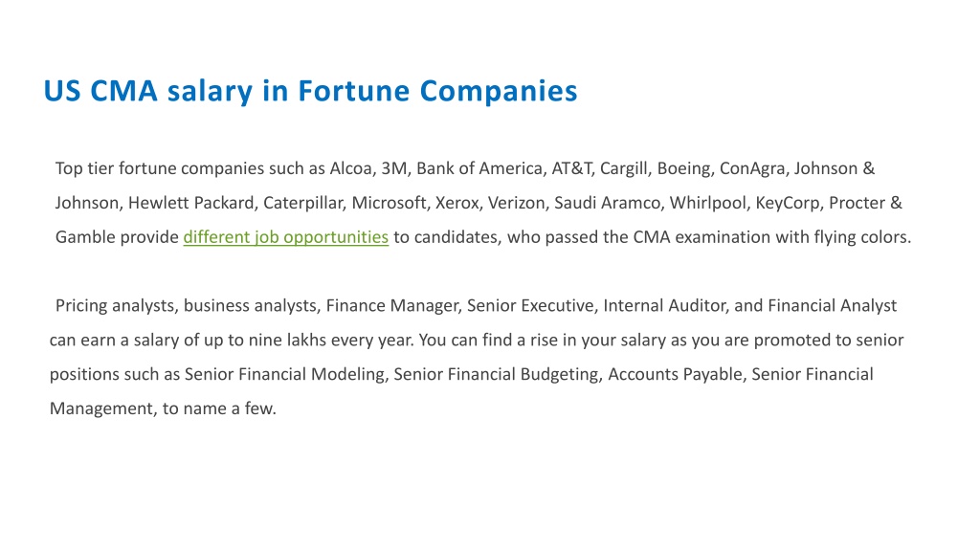Click the word 'Caterpillar' in the text

click(x=303, y=203)
